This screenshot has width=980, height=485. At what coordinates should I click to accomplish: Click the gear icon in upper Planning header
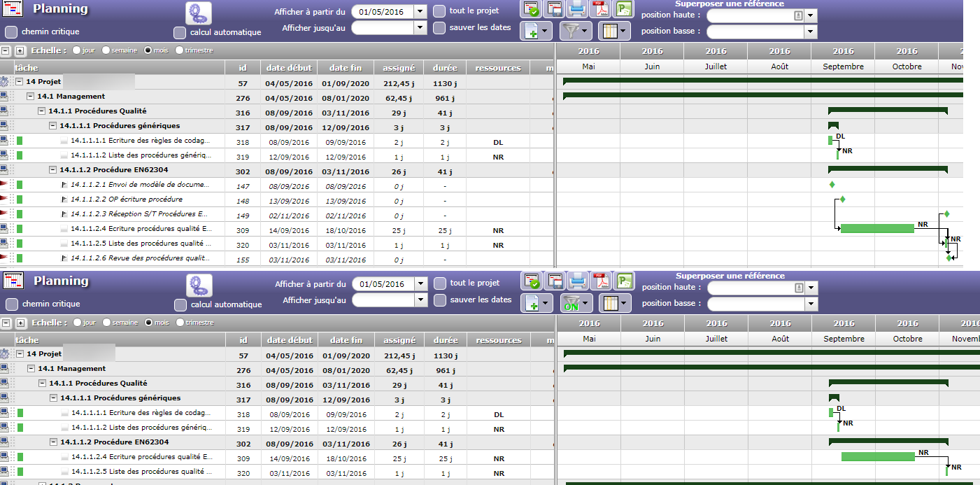[x=199, y=13]
